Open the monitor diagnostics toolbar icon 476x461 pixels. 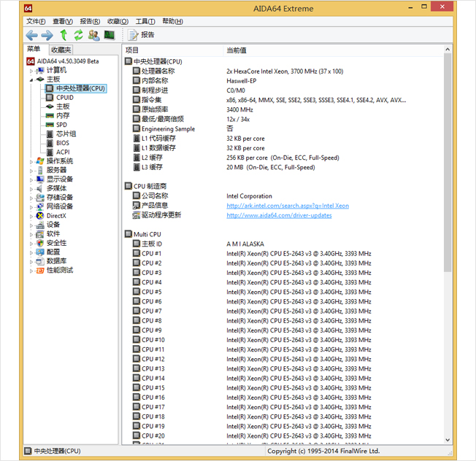(110, 35)
